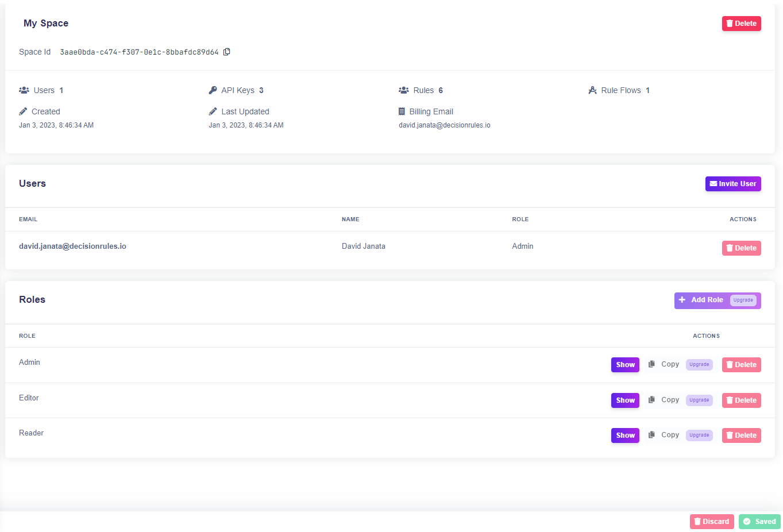Delete the Reader role

click(741, 435)
